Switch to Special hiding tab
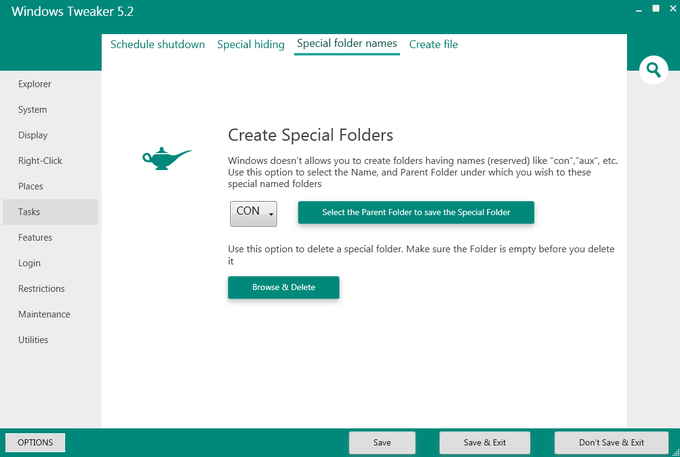 tap(251, 44)
